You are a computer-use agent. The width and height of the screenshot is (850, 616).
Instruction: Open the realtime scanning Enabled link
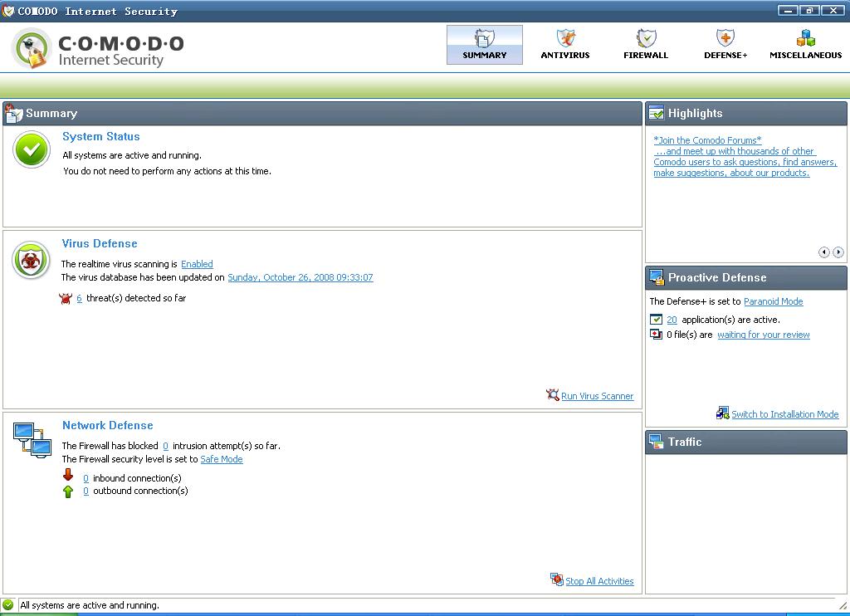pyautogui.click(x=197, y=264)
